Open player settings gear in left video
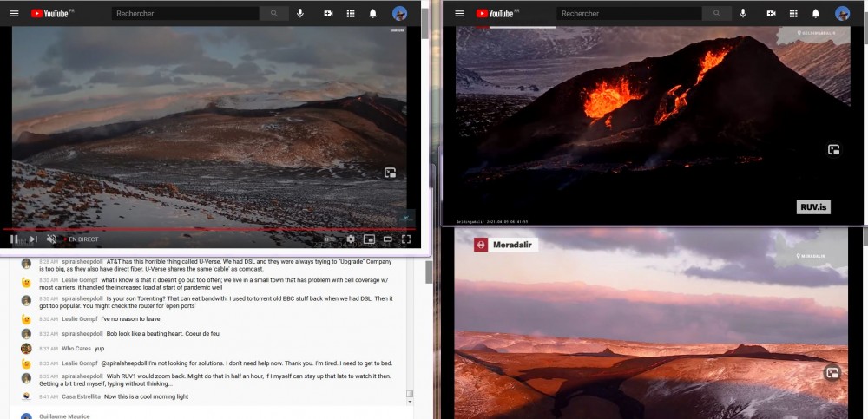 click(x=351, y=239)
